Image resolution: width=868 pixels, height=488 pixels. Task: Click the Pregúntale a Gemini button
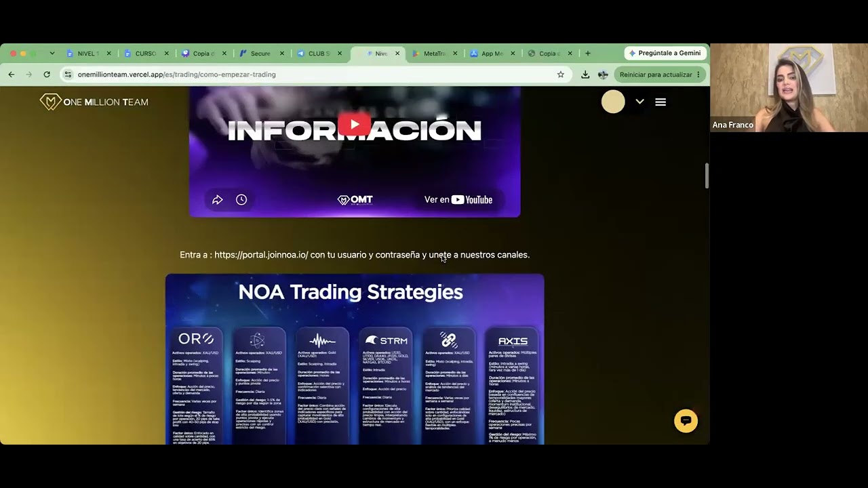tap(665, 53)
